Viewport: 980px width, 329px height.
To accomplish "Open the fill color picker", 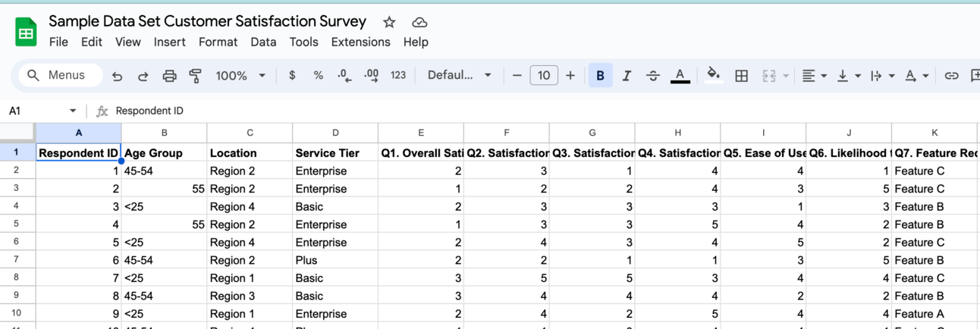I will [713, 75].
